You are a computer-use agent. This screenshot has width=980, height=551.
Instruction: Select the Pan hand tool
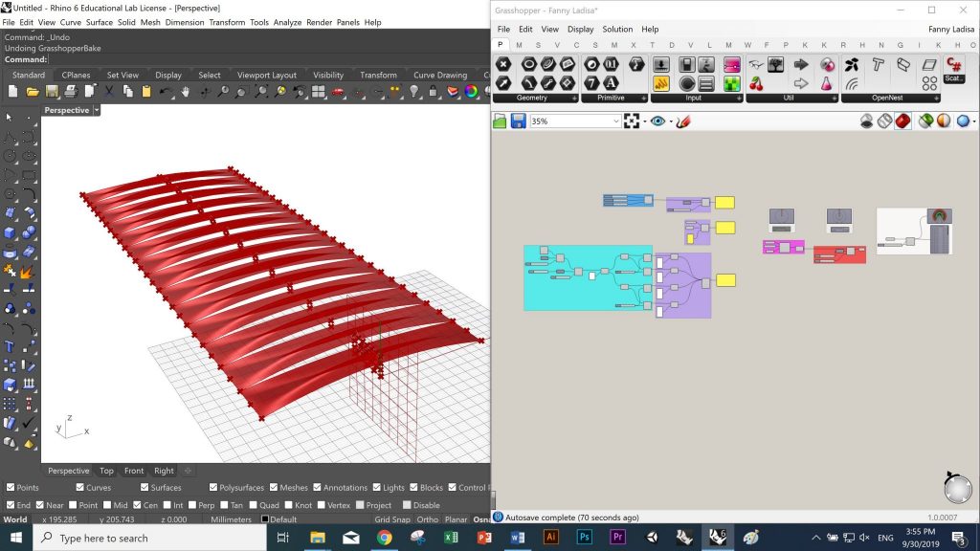(185, 92)
